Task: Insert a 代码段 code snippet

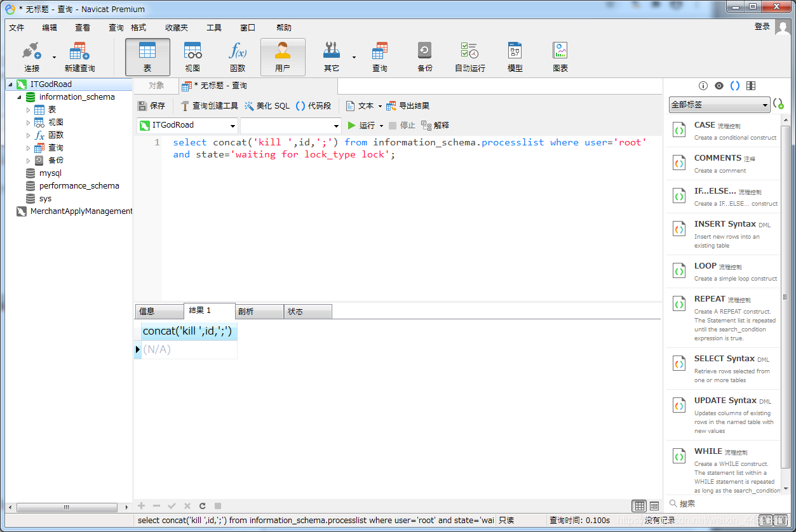Action: coord(313,106)
